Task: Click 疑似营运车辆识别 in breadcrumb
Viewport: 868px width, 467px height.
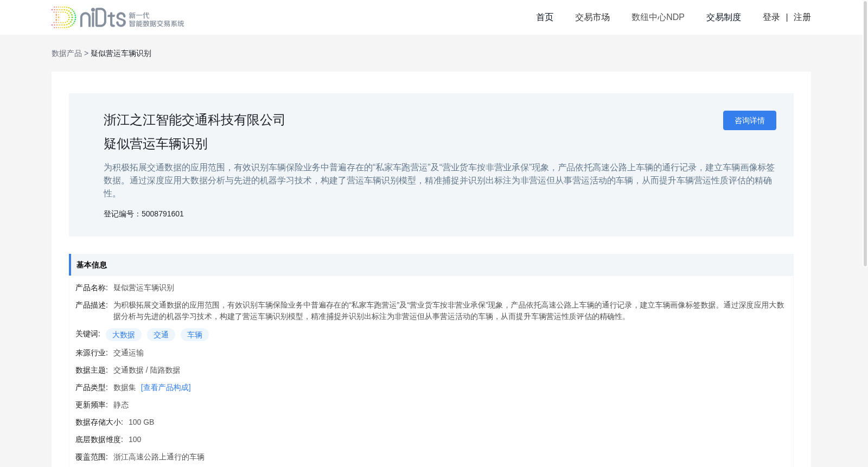Action: pyautogui.click(x=121, y=53)
